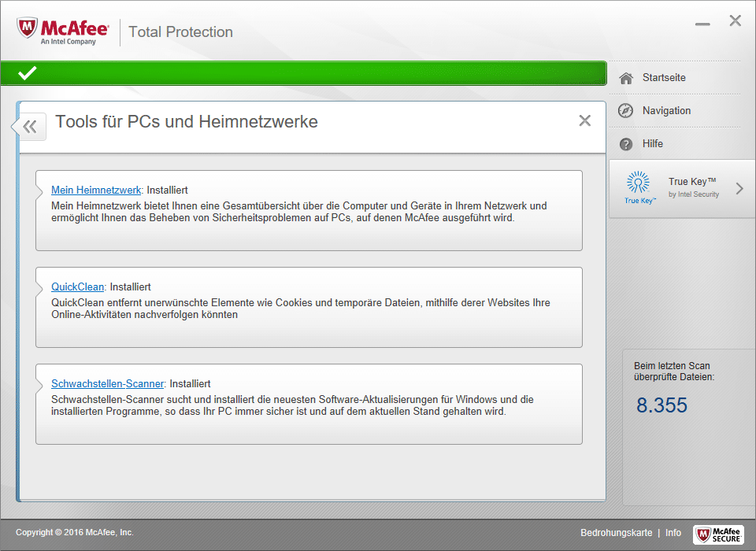Go back using the double-chevron arrow

(x=30, y=126)
